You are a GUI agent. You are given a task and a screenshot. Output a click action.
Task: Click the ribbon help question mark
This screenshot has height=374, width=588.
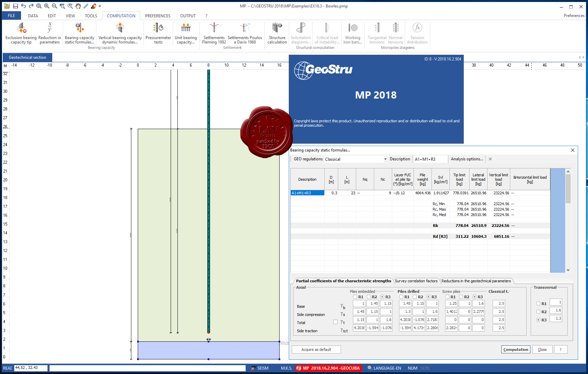pyautogui.click(x=206, y=16)
